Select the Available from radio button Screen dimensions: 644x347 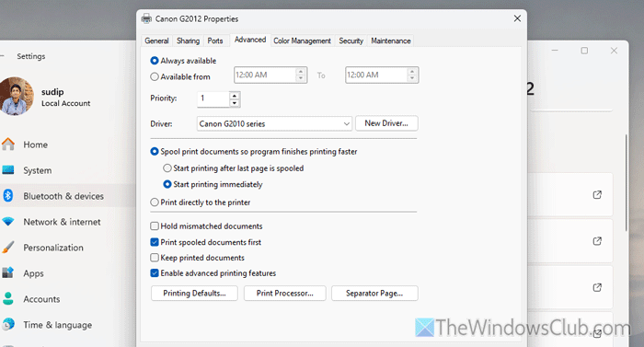tap(155, 76)
